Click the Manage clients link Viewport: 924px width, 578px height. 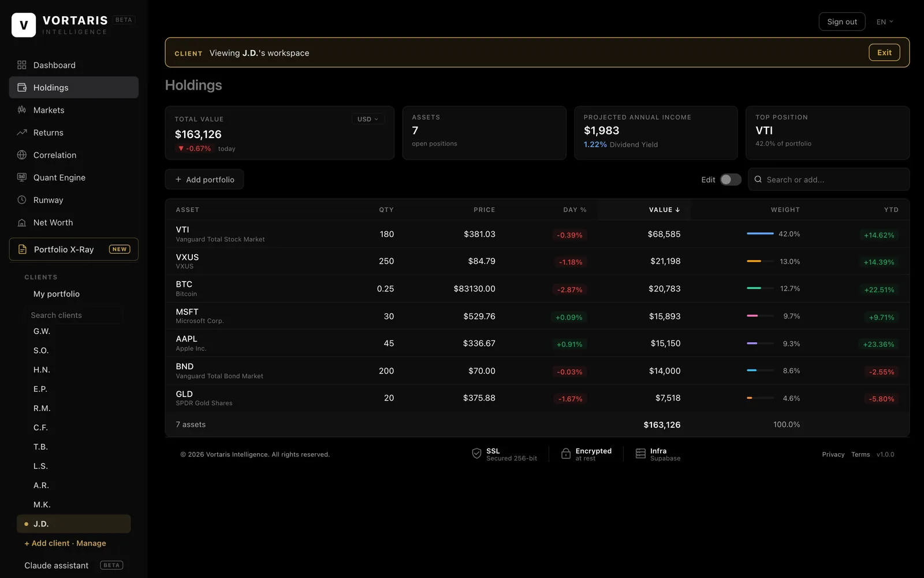pyautogui.click(x=91, y=543)
